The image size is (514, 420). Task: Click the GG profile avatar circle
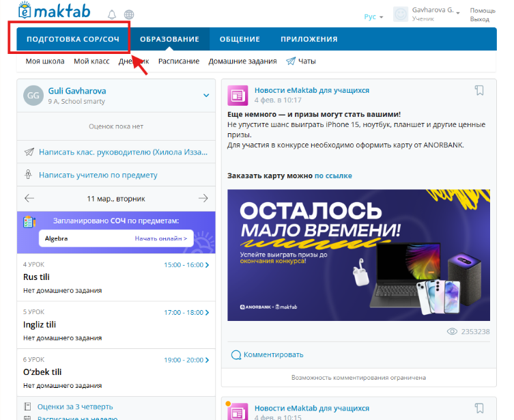click(x=33, y=96)
